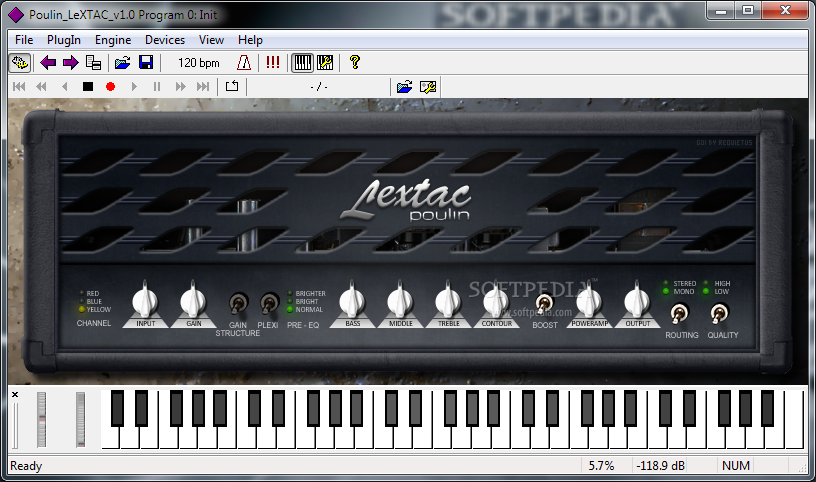Go to previous program with left purple arrow

48,63
